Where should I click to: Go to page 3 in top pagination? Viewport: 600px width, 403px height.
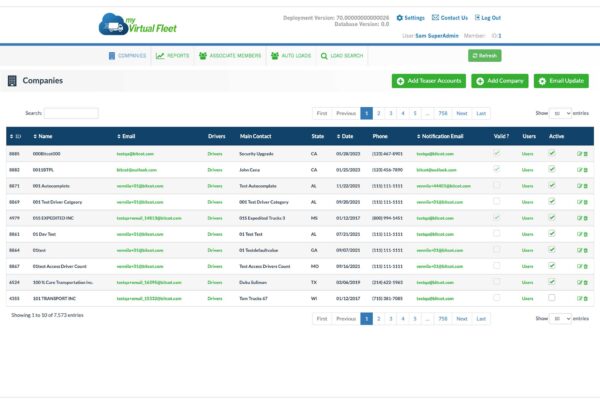[391, 114]
